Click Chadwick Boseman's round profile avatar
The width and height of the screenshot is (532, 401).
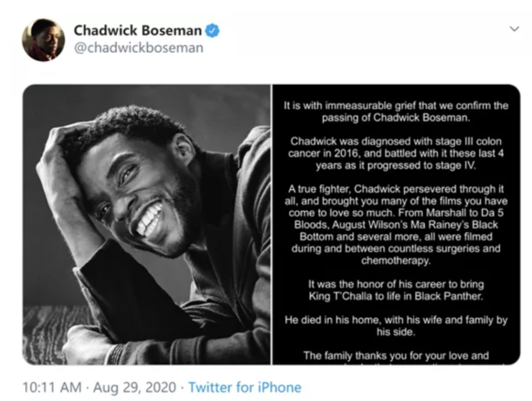(x=43, y=40)
